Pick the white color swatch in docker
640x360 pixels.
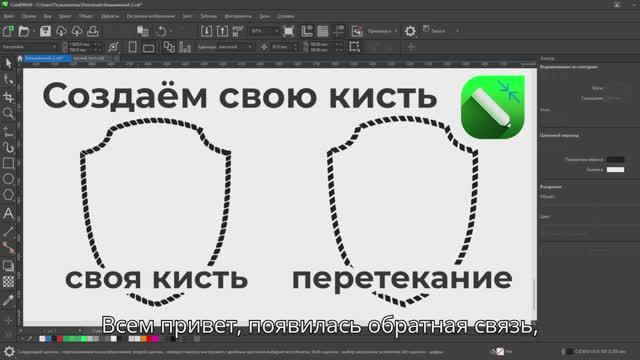[615, 169]
